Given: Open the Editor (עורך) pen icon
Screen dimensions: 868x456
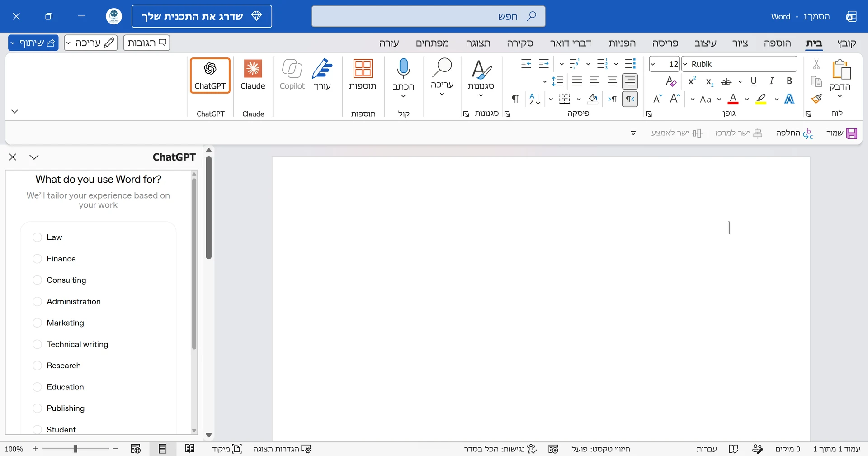Looking at the screenshot, I should coord(322,75).
